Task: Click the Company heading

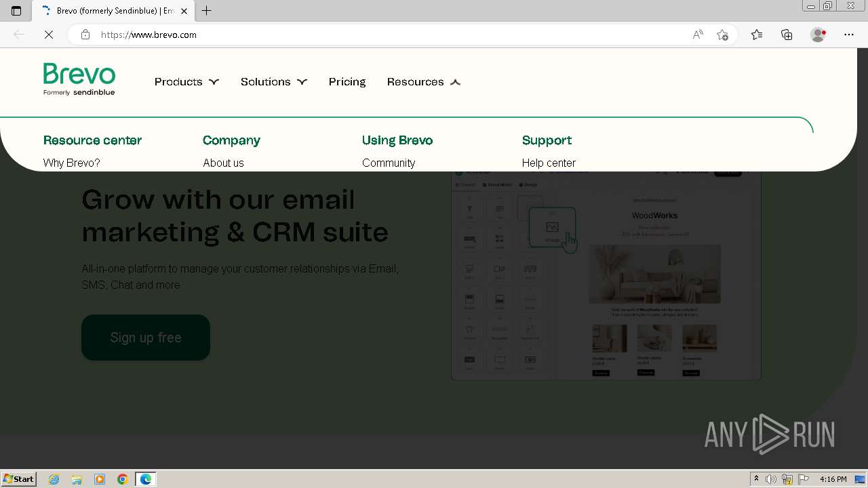Action: (231, 140)
